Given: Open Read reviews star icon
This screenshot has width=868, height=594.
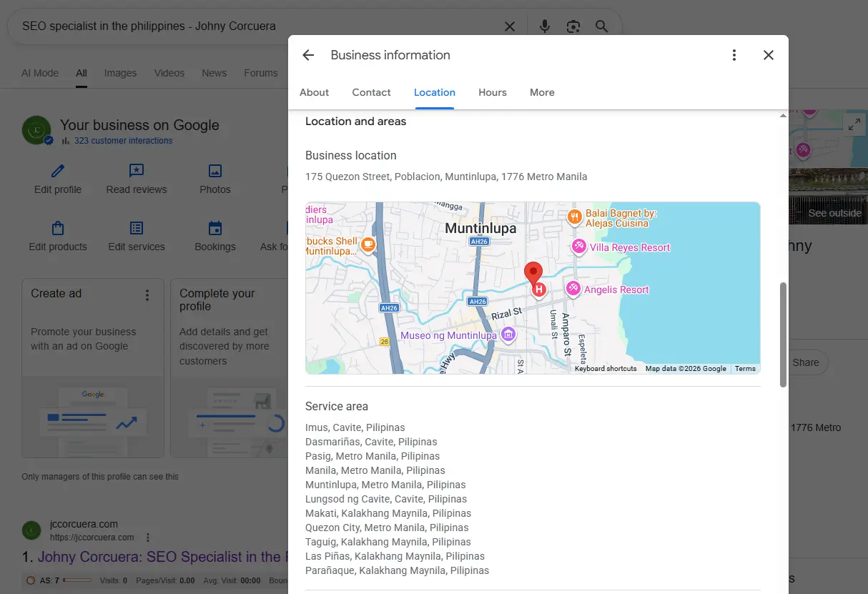Looking at the screenshot, I should [x=137, y=171].
